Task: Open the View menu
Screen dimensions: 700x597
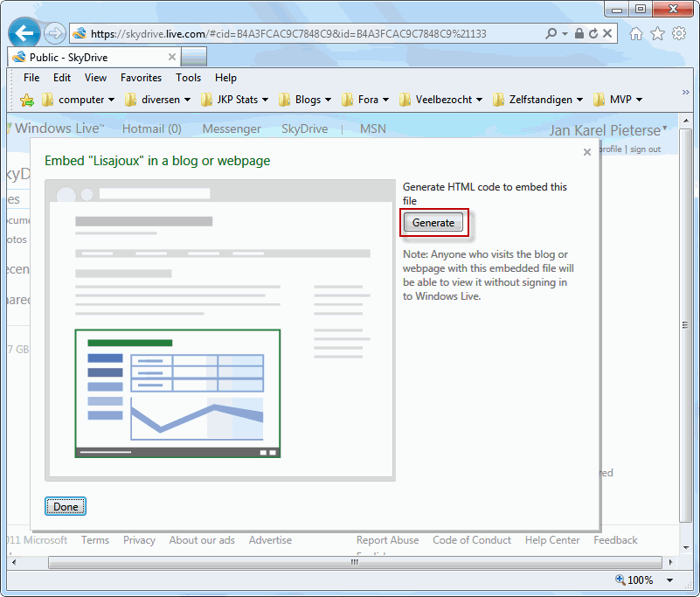Action: pyautogui.click(x=95, y=78)
